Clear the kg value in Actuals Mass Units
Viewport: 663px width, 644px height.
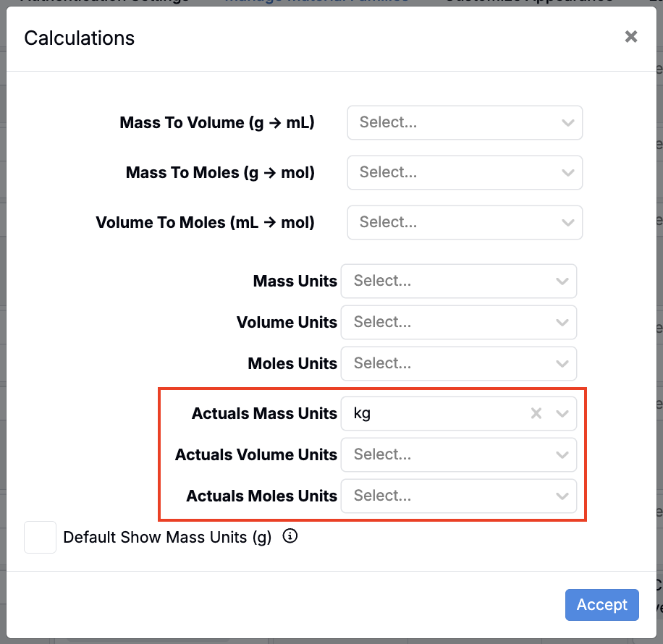(x=536, y=413)
